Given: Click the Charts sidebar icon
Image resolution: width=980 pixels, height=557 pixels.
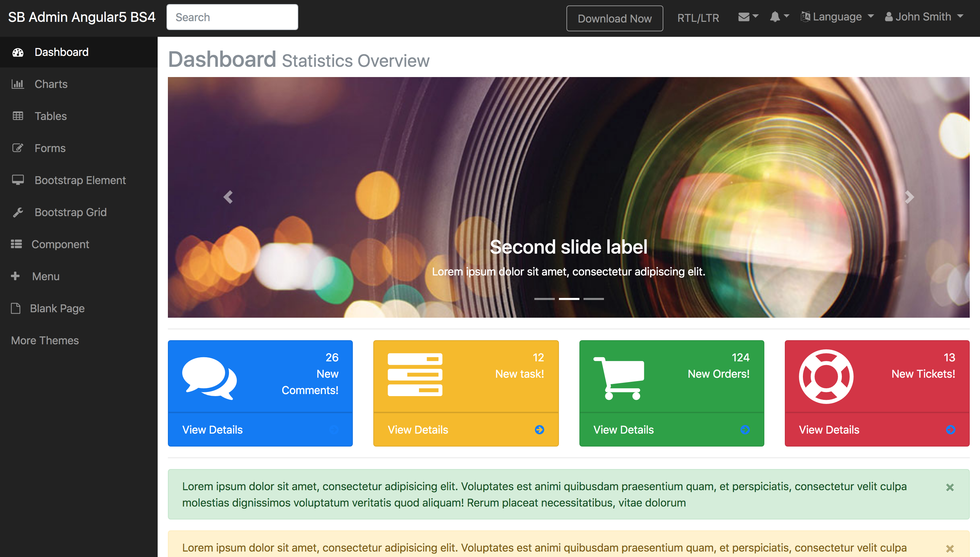Looking at the screenshot, I should [18, 84].
